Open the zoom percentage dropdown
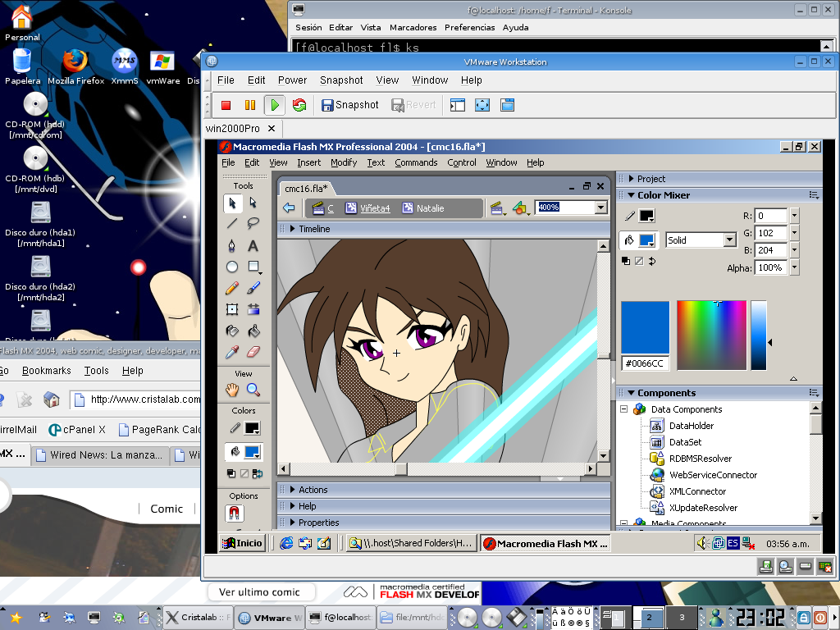This screenshot has height=630, width=840. 601,208
